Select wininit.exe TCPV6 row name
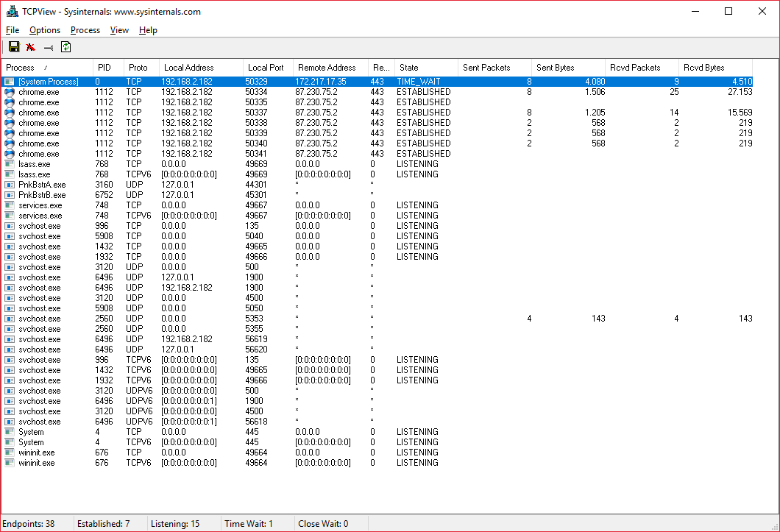 [x=37, y=463]
